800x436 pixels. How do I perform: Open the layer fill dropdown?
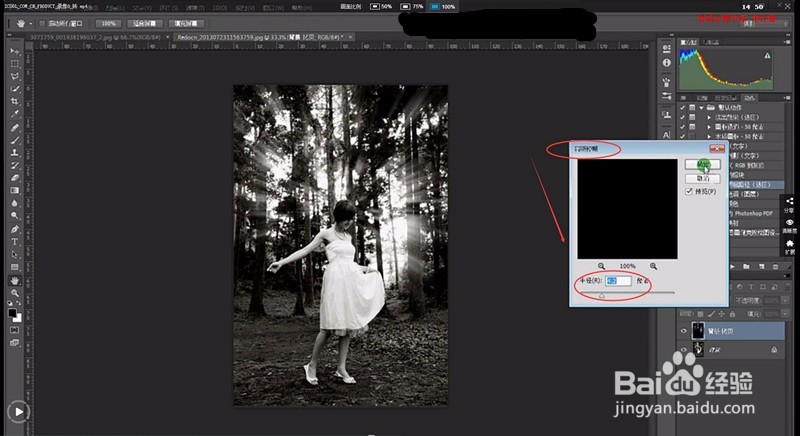tap(785, 314)
